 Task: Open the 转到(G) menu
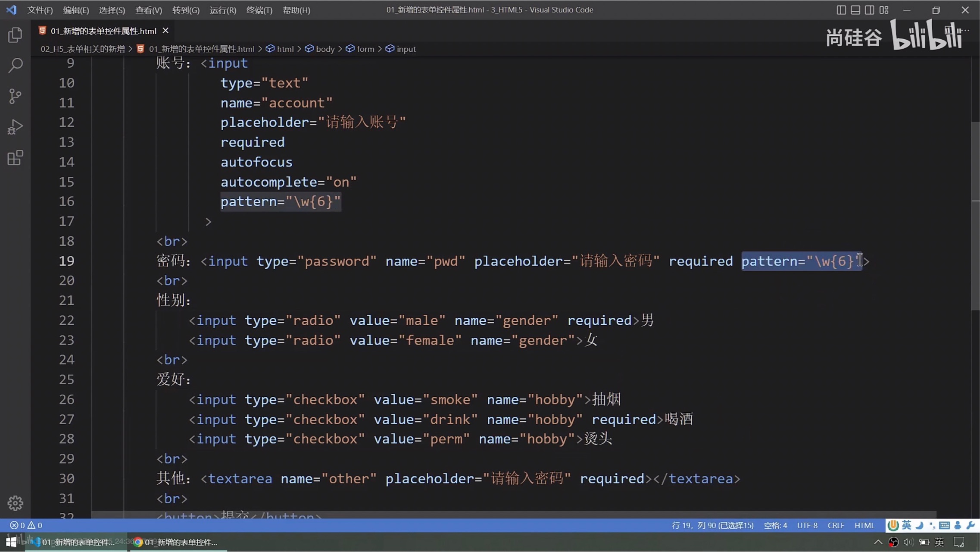point(186,10)
